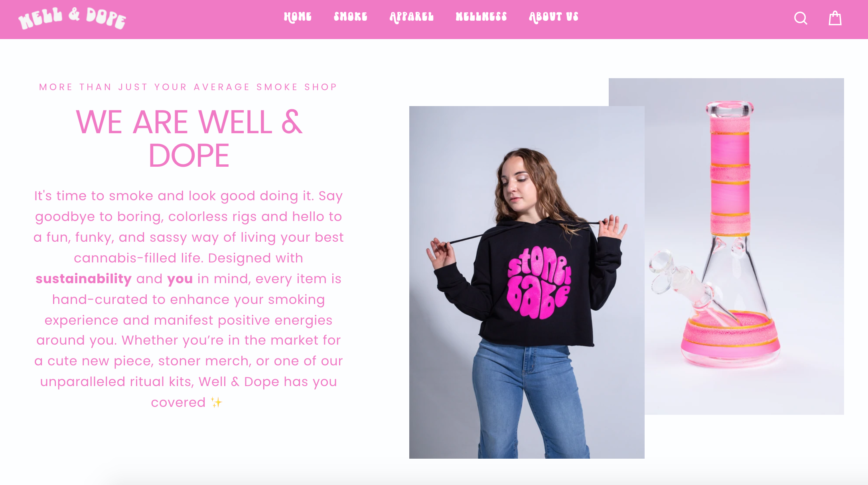The width and height of the screenshot is (868, 485).
Task: Click the pink 'Stoner Babe' graphic on the hoodie
Action: tap(539, 282)
